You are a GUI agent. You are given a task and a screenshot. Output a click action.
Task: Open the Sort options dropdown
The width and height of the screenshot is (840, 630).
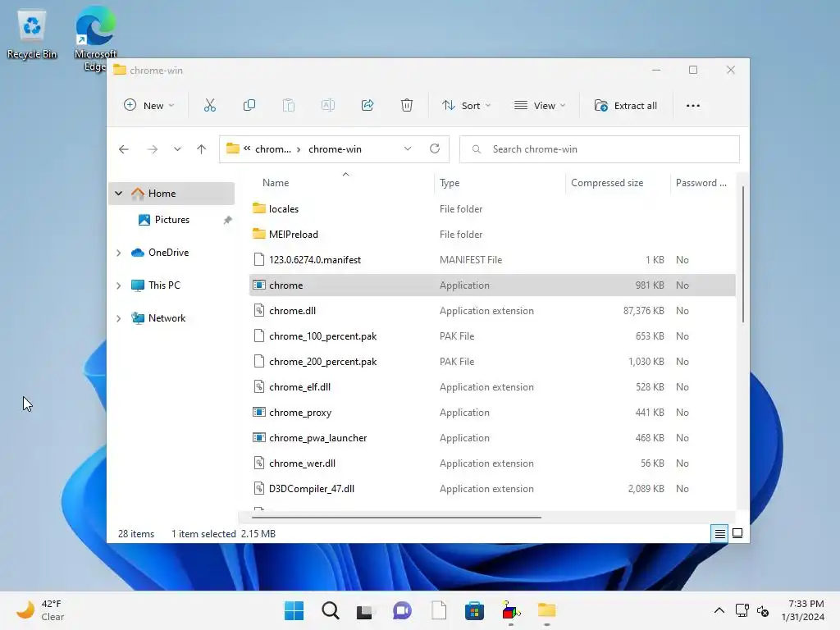click(466, 106)
